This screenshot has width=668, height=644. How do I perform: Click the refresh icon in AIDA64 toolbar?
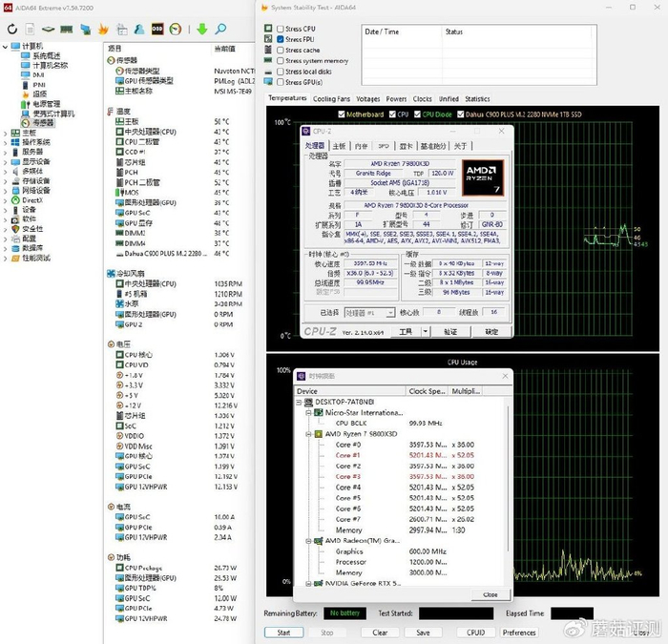13,29
